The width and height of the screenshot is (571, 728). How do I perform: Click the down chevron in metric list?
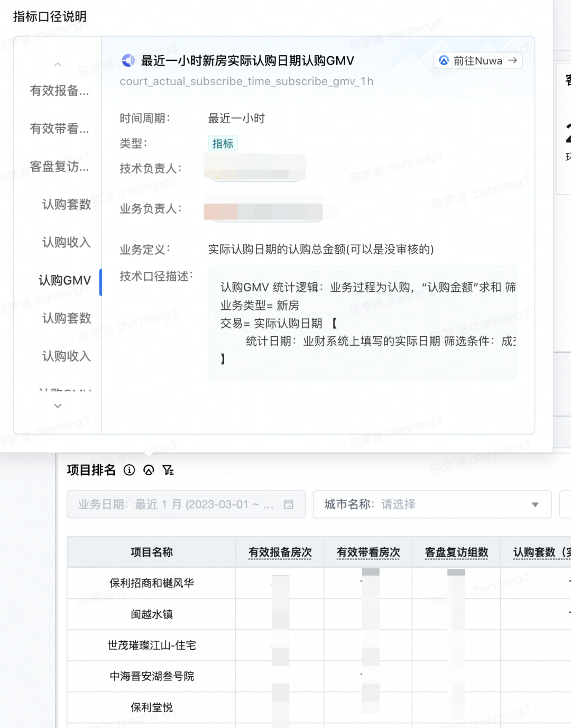click(58, 406)
